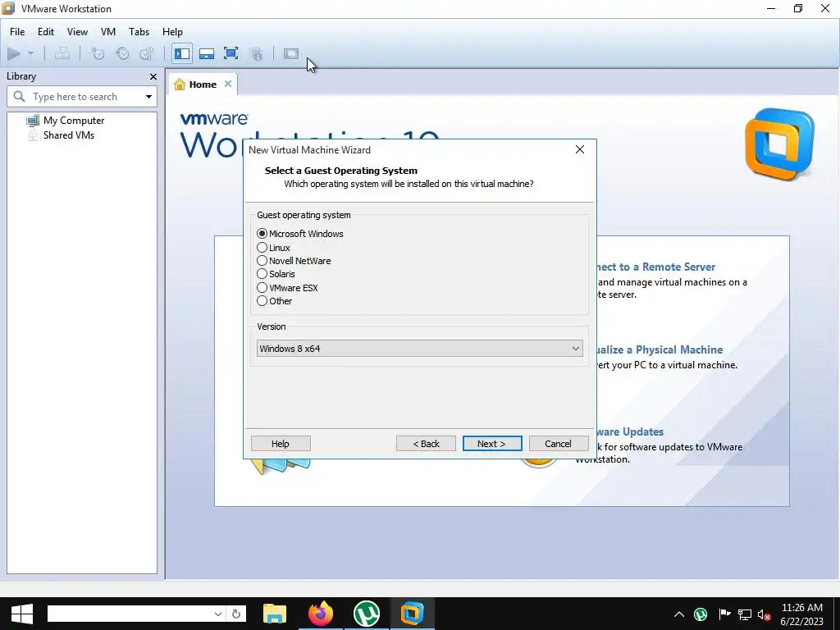
Task: Click the wizard Help button
Action: 281,444
